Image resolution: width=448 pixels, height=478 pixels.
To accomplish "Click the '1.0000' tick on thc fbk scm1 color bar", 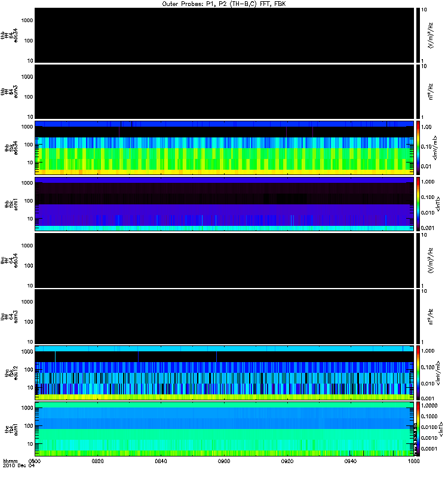I will 429,406.
